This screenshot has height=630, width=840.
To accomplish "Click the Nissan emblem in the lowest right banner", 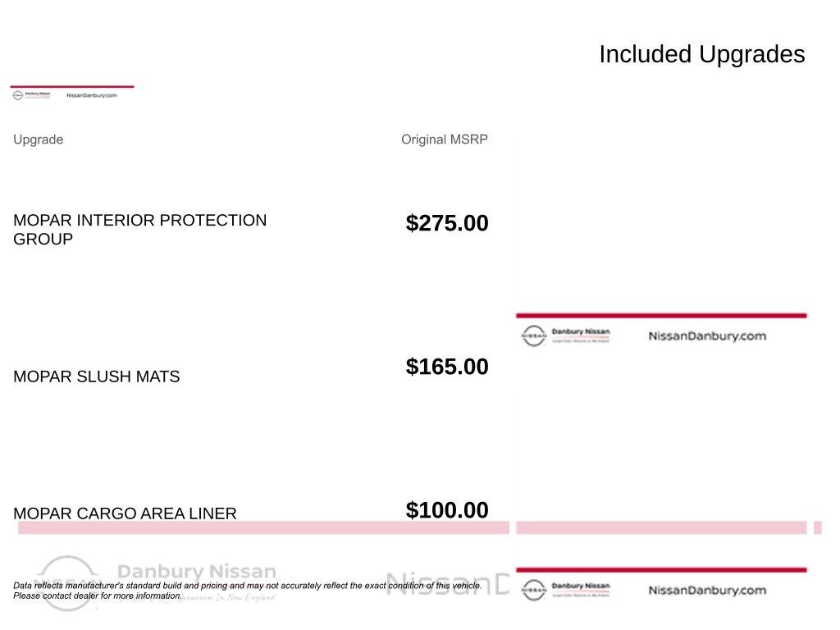I will (534, 590).
